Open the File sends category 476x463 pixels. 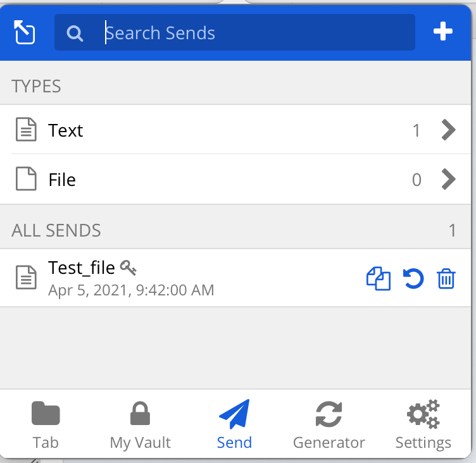[235, 179]
